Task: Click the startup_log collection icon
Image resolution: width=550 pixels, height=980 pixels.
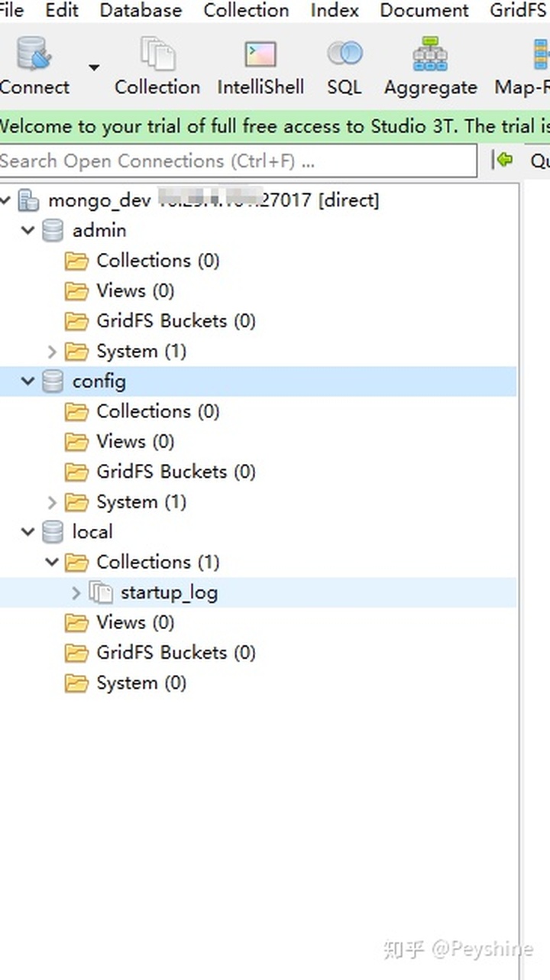Action: tap(101, 592)
